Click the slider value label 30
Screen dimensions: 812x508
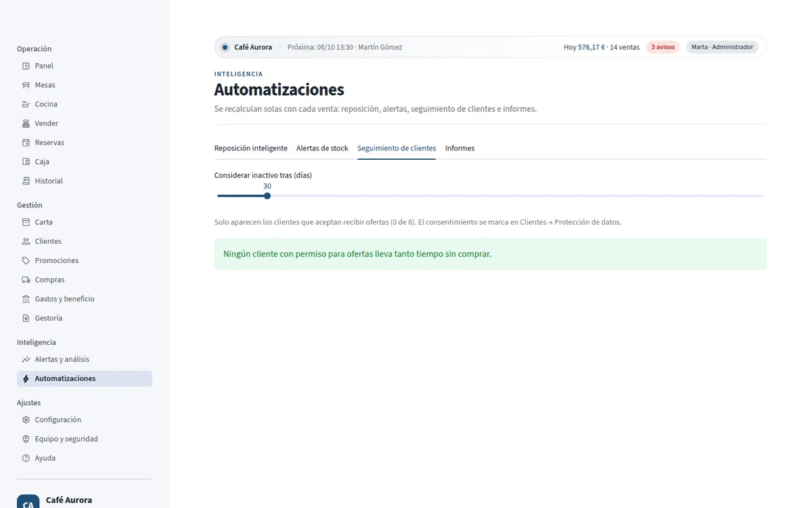267,186
